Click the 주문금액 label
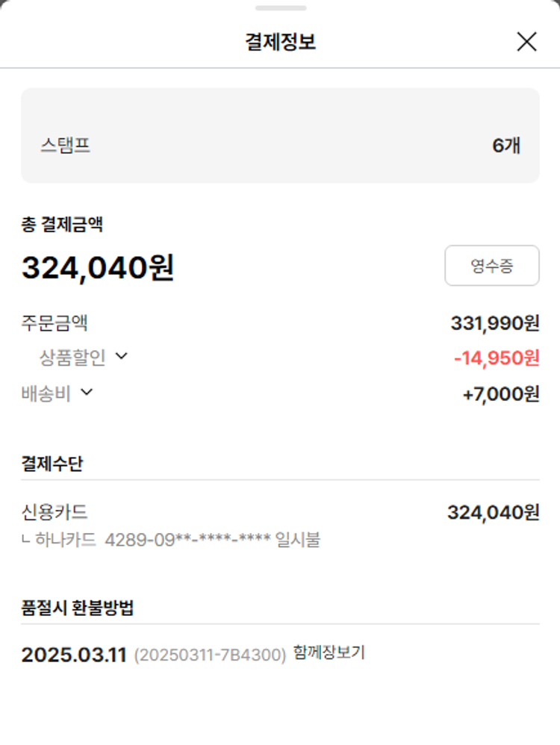 [x=55, y=323]
